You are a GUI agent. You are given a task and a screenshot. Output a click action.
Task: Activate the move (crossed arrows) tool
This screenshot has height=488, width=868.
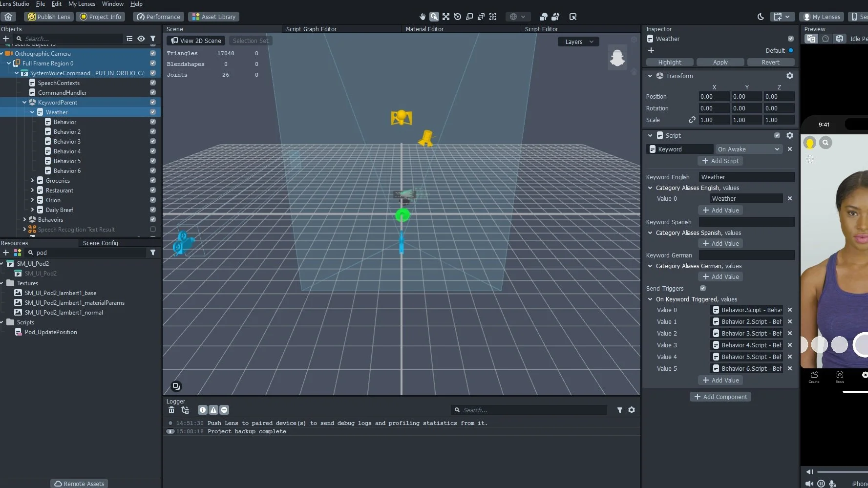(x=446, y=17)
